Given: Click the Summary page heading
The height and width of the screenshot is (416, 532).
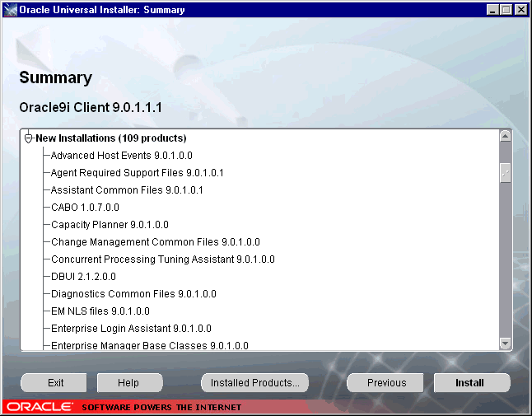Looking at the screenshot, I should [x=56, y=77].
